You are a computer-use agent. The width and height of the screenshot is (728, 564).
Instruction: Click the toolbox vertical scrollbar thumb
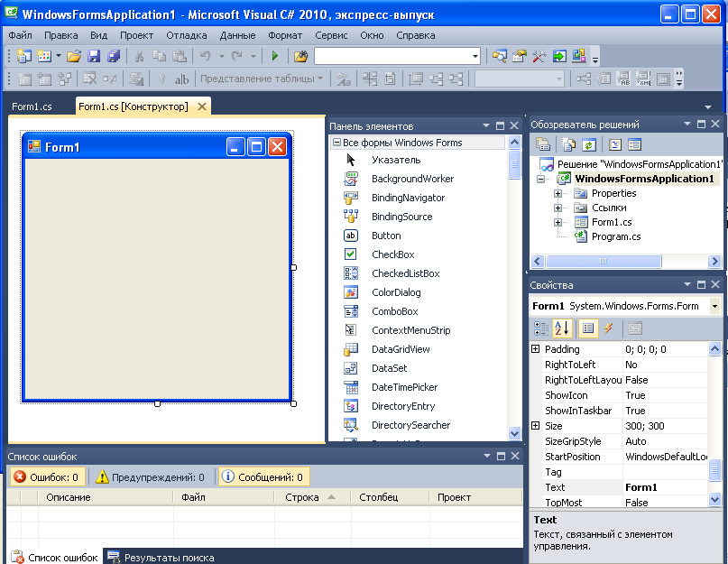514,164
